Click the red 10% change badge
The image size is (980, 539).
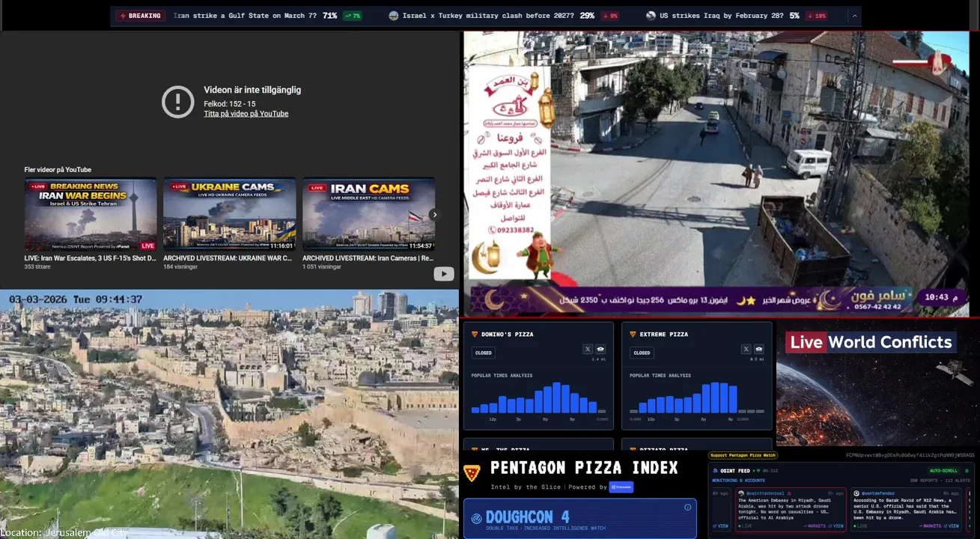(817, 16)
